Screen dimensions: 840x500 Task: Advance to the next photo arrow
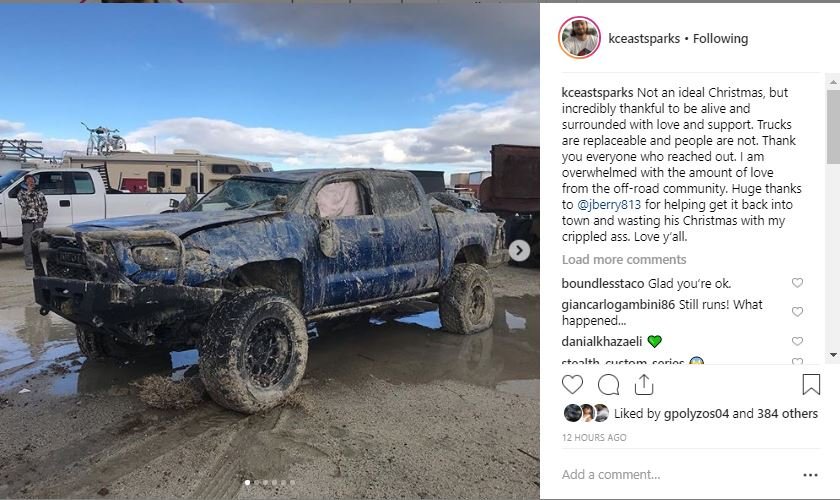(x=519, y=251)
